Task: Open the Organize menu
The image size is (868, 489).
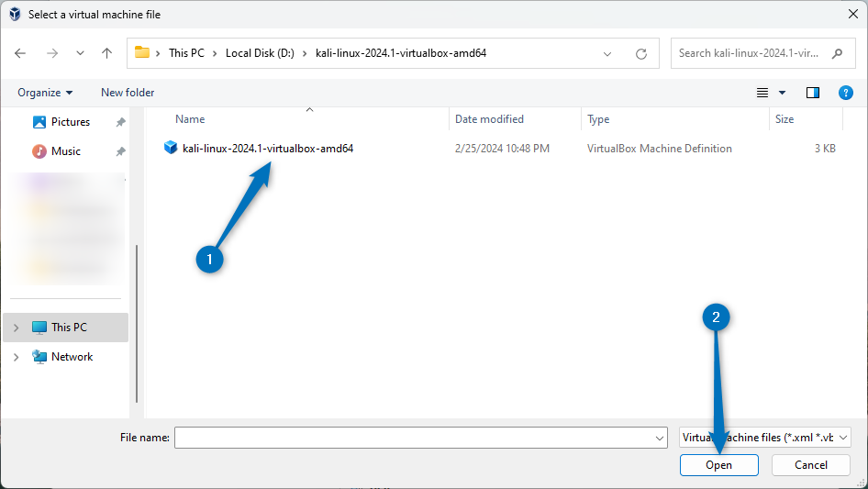Action: (44, 93)
